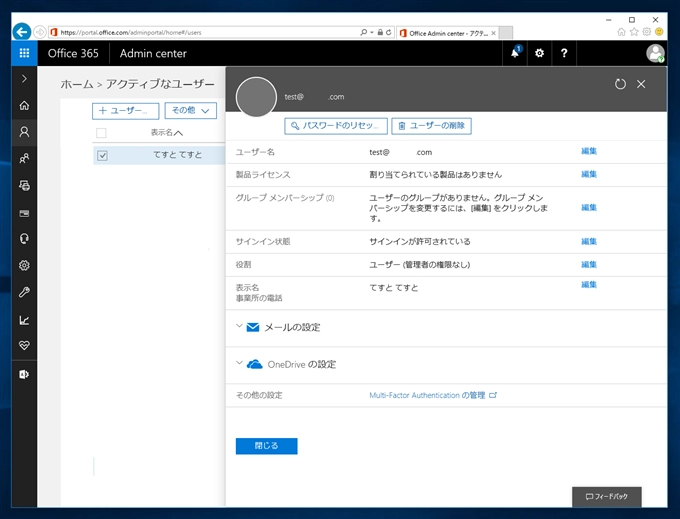Open the browser tools gear icon
The image size is (680, 519).
click(x=647, y=32)
